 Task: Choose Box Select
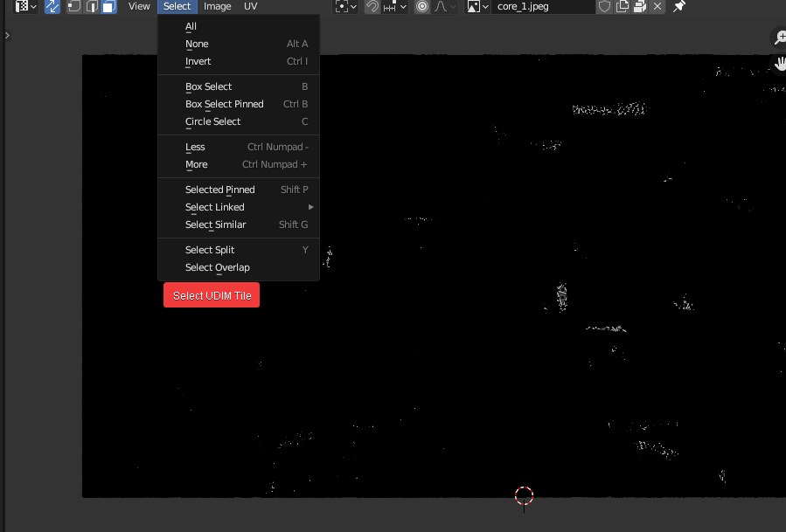click(239, 86)
